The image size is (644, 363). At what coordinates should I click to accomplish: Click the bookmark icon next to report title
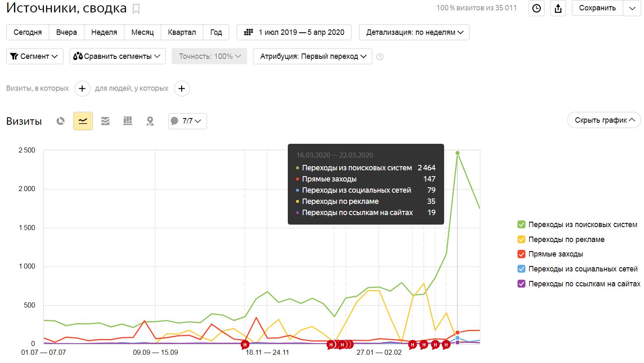[x=136, y=9]
